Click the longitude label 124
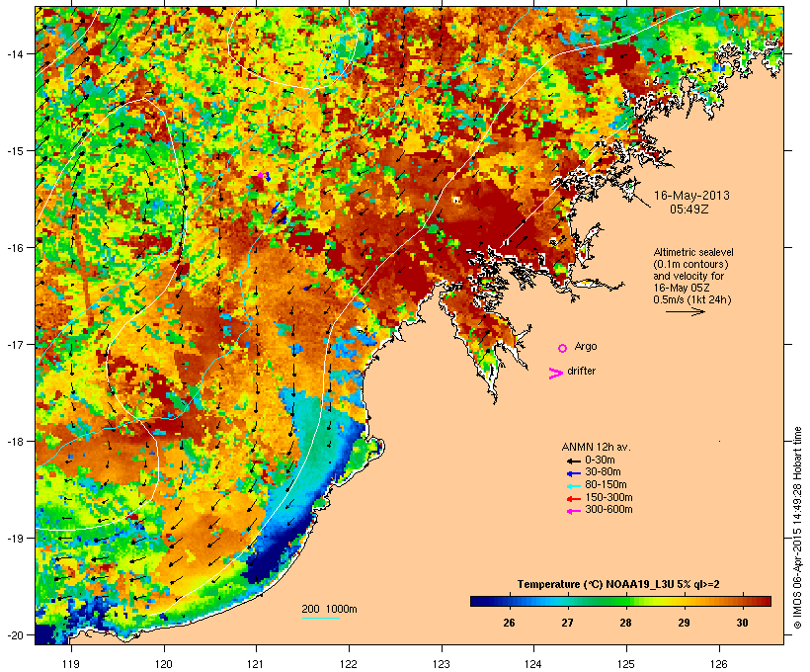 [533, 664]
